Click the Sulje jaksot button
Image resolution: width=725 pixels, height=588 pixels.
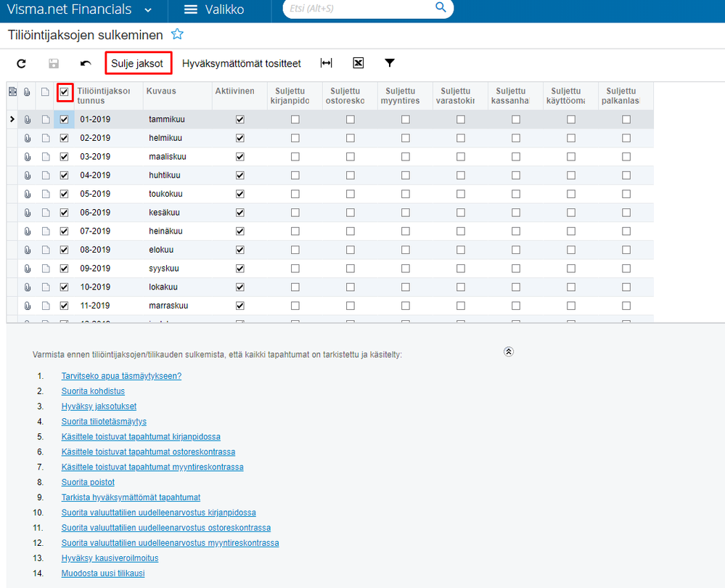tap(137, 63)
